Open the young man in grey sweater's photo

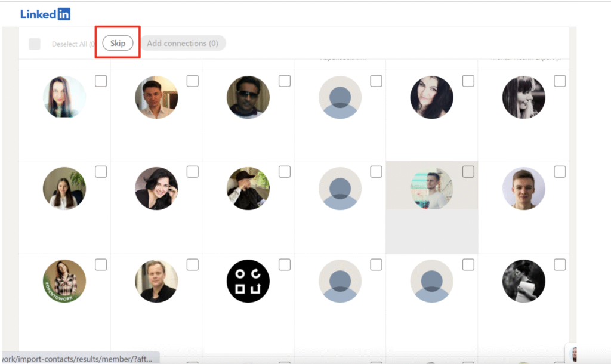click(x=524, y=189)
